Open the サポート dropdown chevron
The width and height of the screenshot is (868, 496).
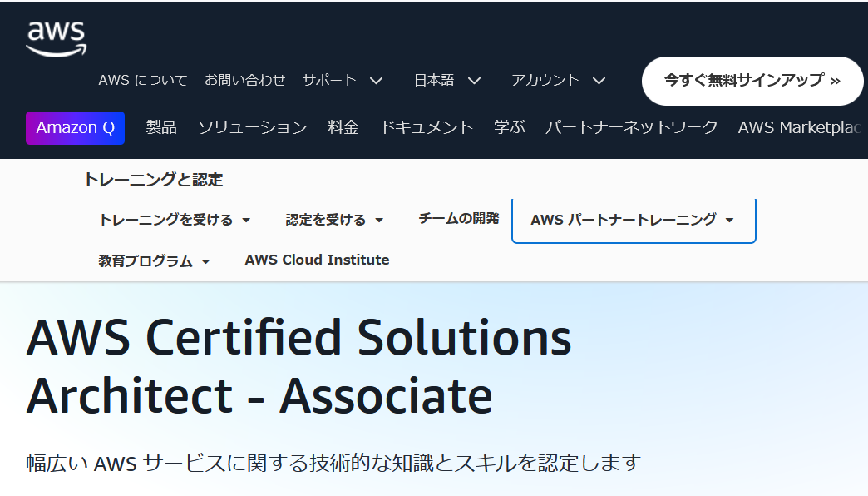click(377, 81)
